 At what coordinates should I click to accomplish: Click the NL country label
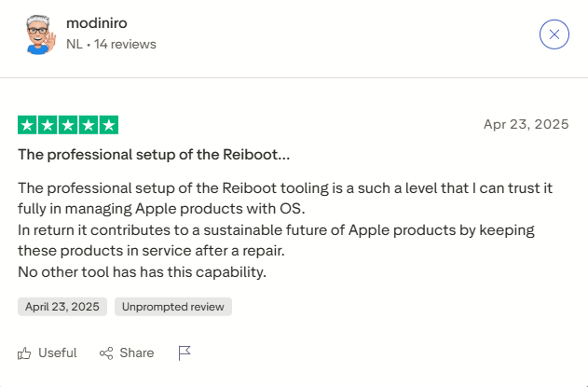tap(75, 44)
